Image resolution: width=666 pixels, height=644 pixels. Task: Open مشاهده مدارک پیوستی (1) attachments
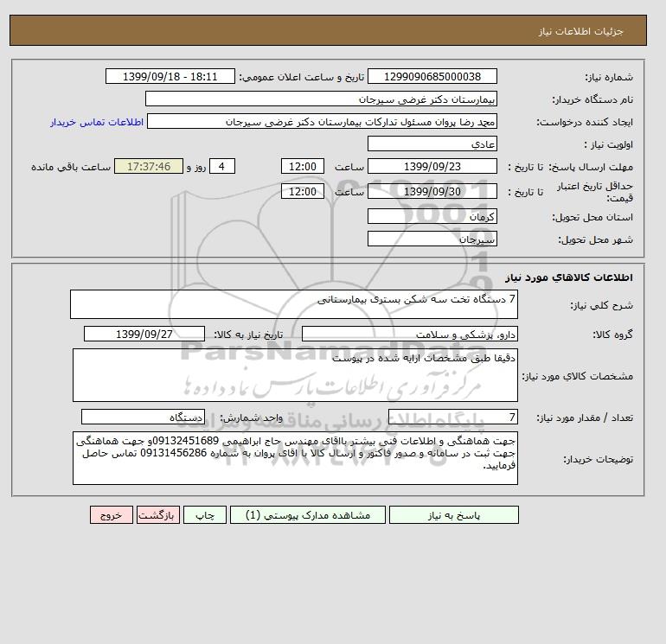click(308, 515)
